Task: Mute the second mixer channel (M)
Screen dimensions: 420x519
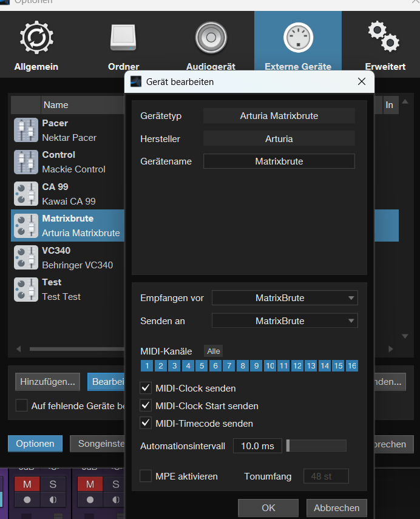Action: (90, 484)
